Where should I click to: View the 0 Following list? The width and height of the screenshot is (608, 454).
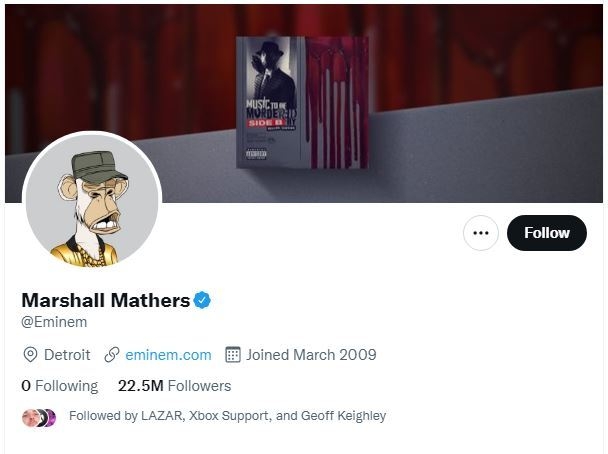(60, 386)
